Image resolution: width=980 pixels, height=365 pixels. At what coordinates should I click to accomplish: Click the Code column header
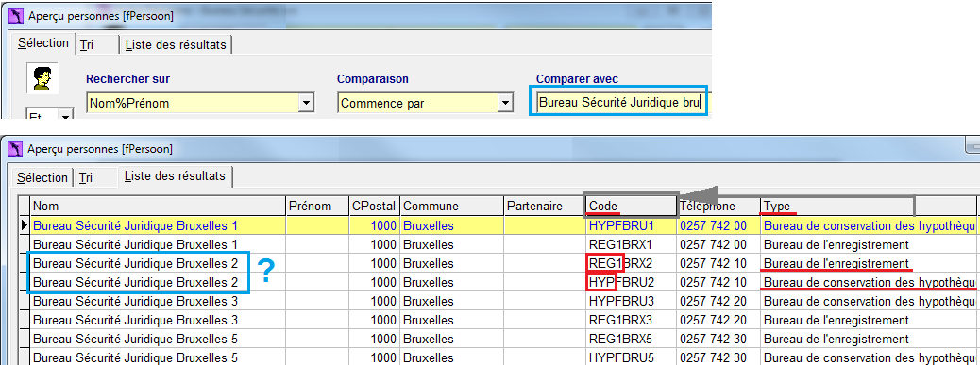(x=631, y=206)
